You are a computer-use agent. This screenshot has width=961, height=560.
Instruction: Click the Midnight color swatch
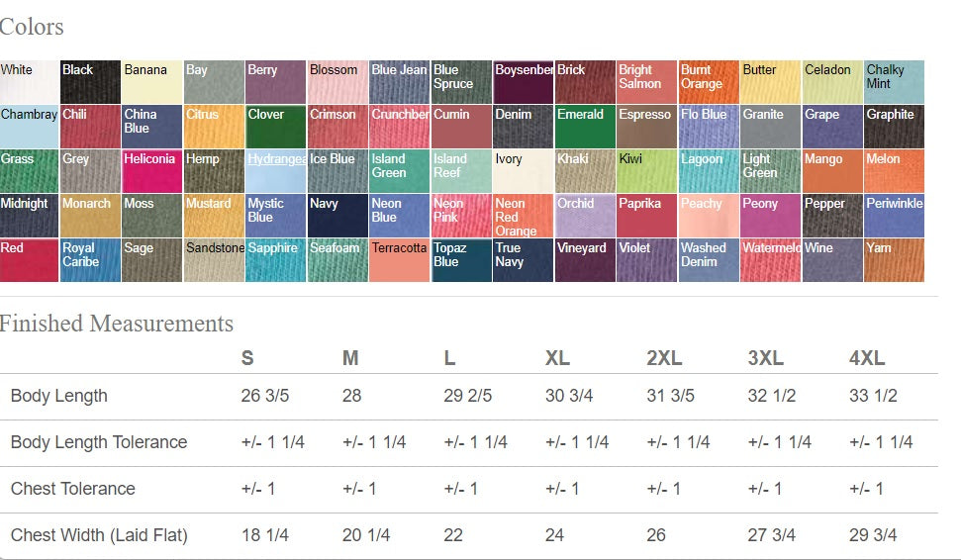29,216
